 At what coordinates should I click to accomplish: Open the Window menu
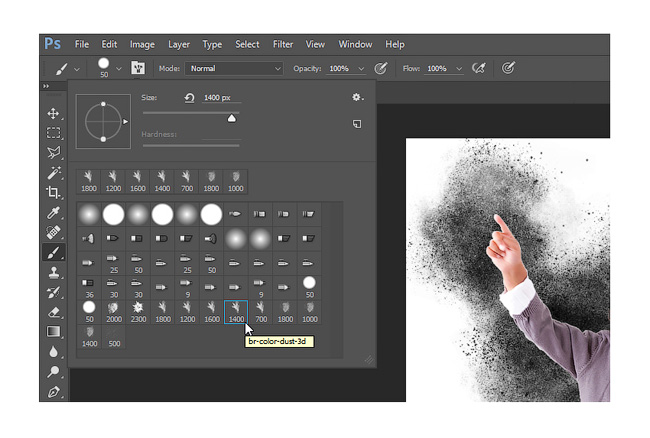click(x=355, y=44)
